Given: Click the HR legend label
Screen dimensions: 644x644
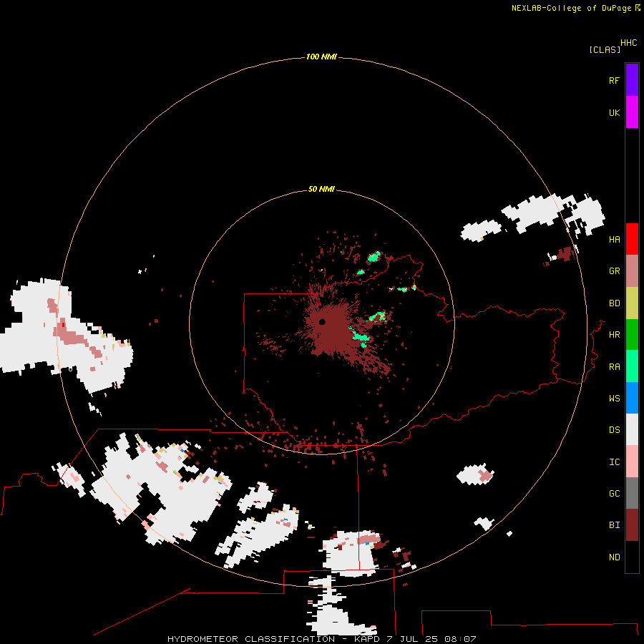Looking at the screenshot, I should [615, 335].
